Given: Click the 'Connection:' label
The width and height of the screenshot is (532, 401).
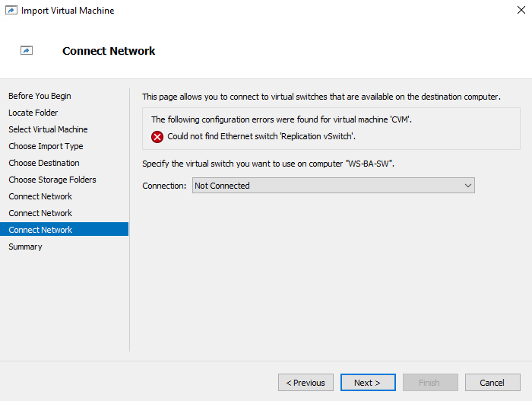Looking at the screenshot, I should 164,186.
